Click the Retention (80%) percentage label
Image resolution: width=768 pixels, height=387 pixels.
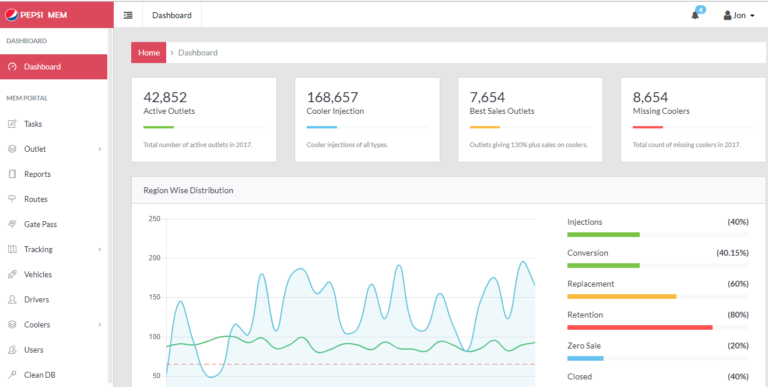click(738, 314)
